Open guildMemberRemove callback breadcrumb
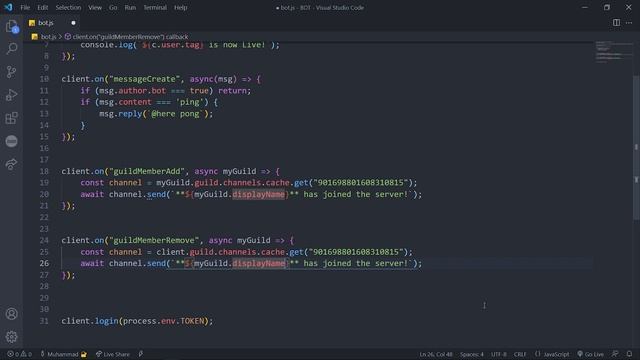Screen dimensions: 640x360 point(127,37)
